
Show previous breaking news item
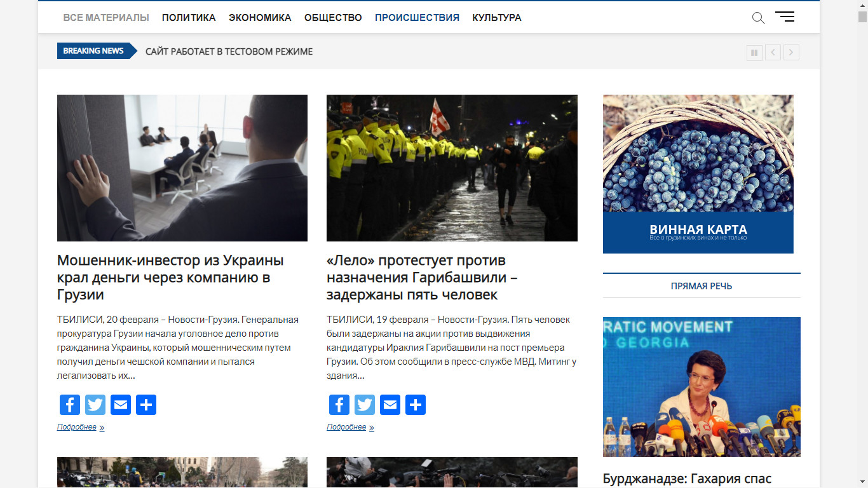pyautogui.click(x=773, y=53)
